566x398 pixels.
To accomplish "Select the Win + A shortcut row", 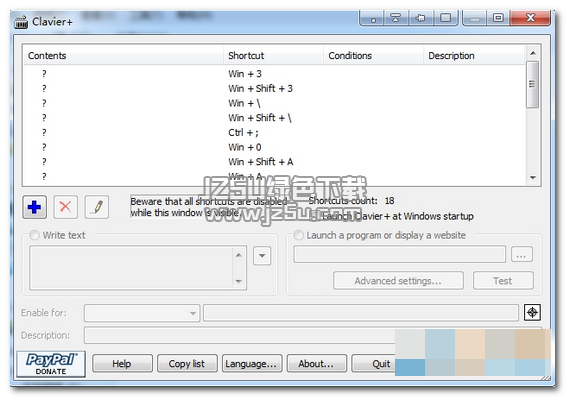I will [274, 176].
